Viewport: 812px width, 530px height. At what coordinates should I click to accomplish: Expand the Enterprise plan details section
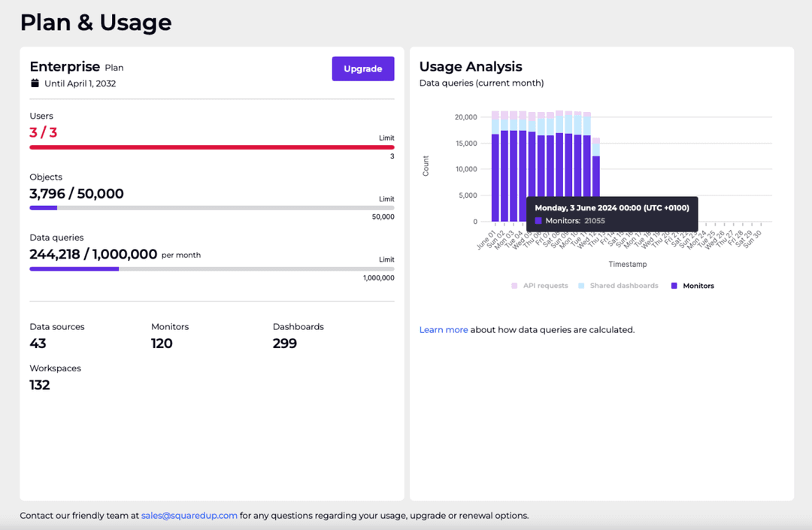(x=65, y=66)
